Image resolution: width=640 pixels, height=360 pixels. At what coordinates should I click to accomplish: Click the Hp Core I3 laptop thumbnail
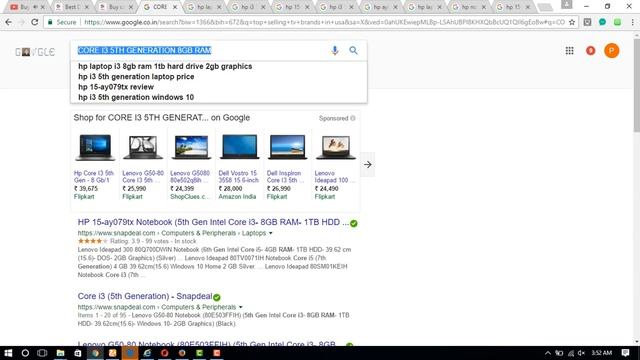click(95, 147)
